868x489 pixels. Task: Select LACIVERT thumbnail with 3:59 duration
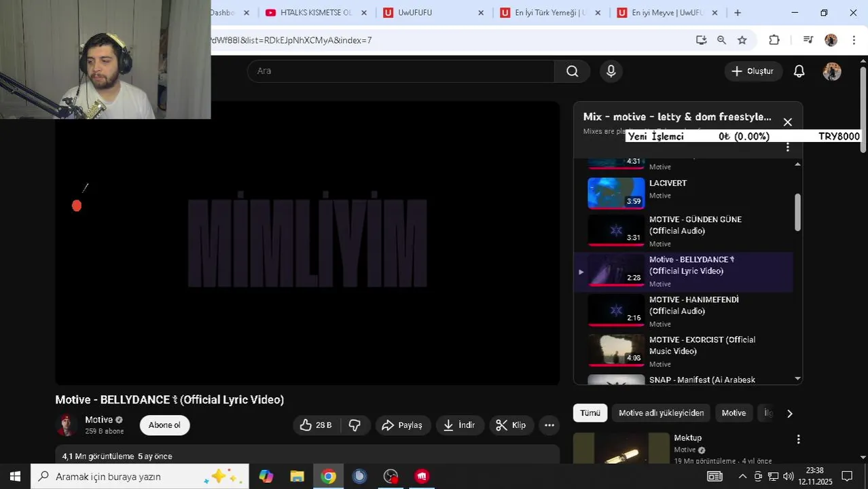616,193
